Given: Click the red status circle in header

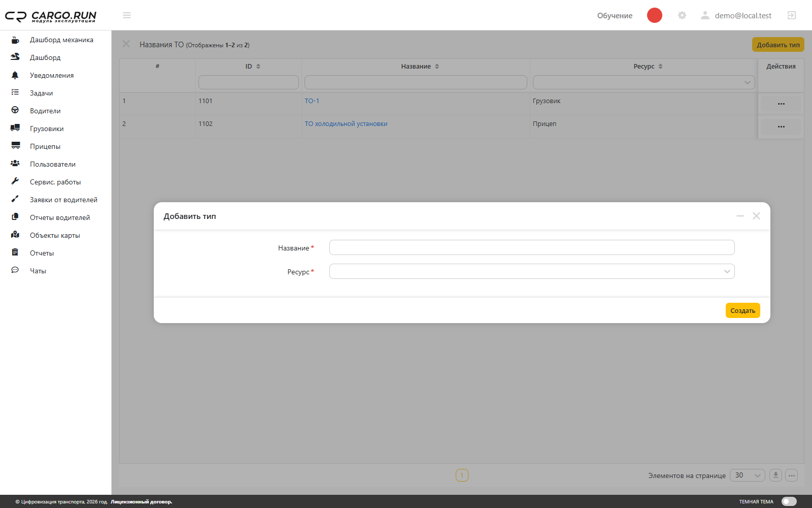Looking at the screenshot, I should click(x=655, y=15).
